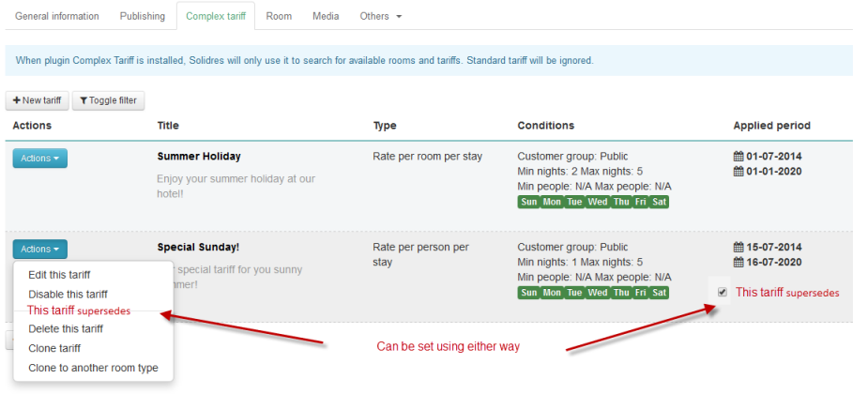The width and height of the screenshot is (868, 394).
Task: Create a new tariff with New tariff button
Action: pyautogui.click(x=37, y=100)
